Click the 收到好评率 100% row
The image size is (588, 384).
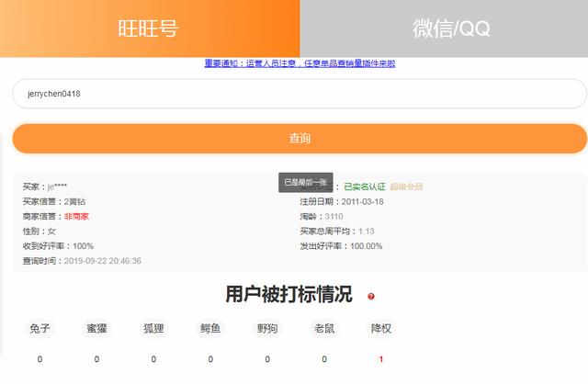coord(58,246)
